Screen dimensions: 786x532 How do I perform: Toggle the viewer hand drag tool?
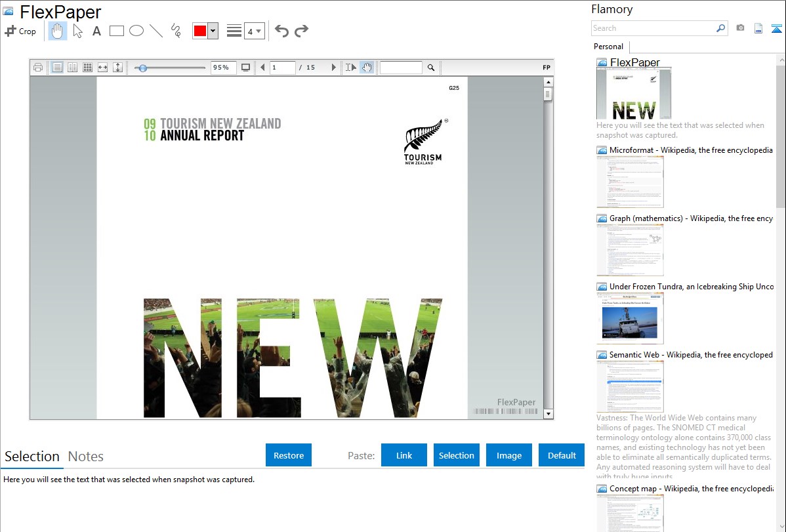[x=367, y=67]
